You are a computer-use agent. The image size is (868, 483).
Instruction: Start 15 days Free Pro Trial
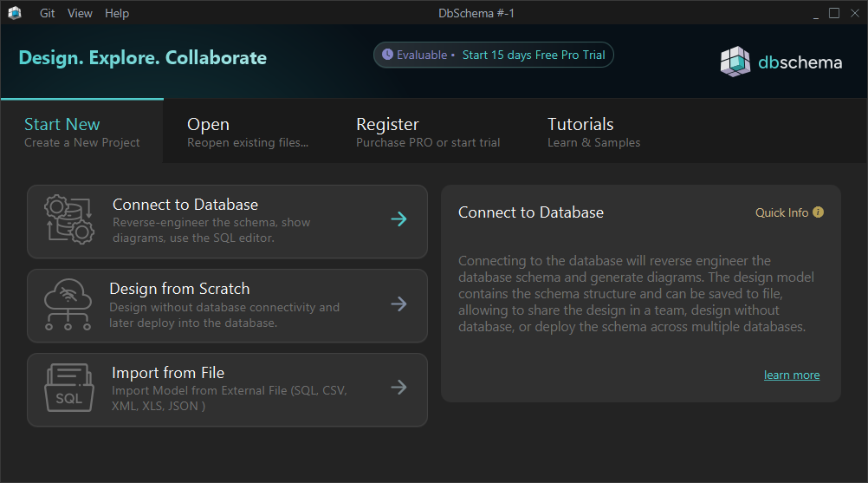coord(534,55)
